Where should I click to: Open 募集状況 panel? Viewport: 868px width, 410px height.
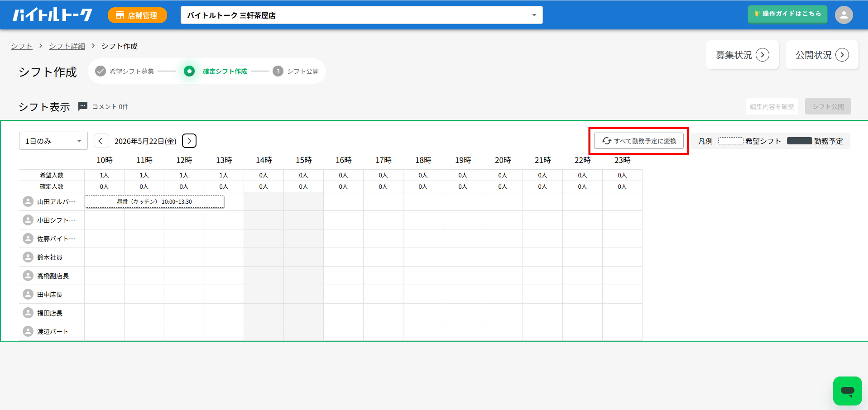tap(742, 55)
